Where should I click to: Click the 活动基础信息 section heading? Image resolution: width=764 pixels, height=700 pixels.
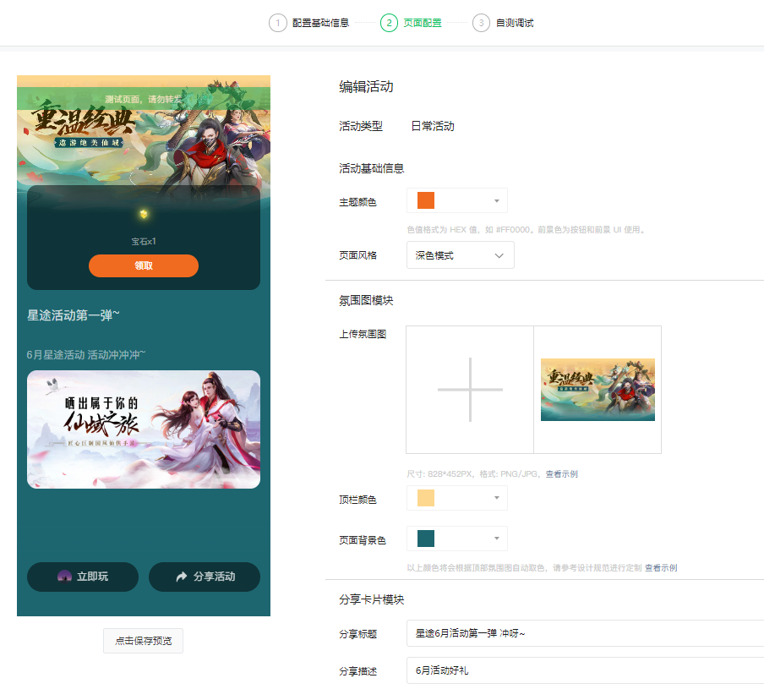(x=372, y=168)
